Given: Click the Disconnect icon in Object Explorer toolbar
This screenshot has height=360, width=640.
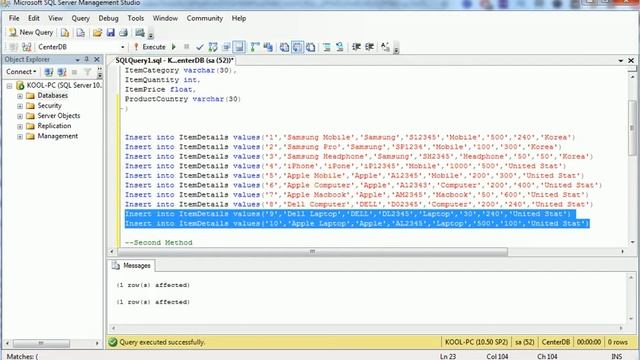Looking at the screenshot, I should point(62,72).
